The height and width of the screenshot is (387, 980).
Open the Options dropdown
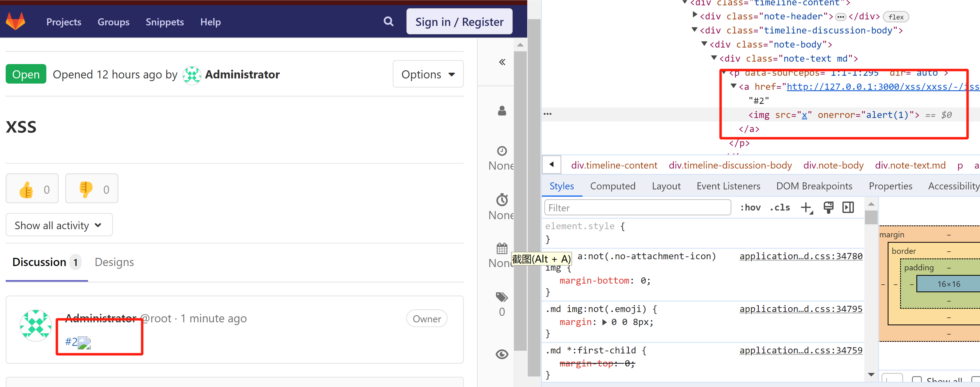click(x=428, y=74)
